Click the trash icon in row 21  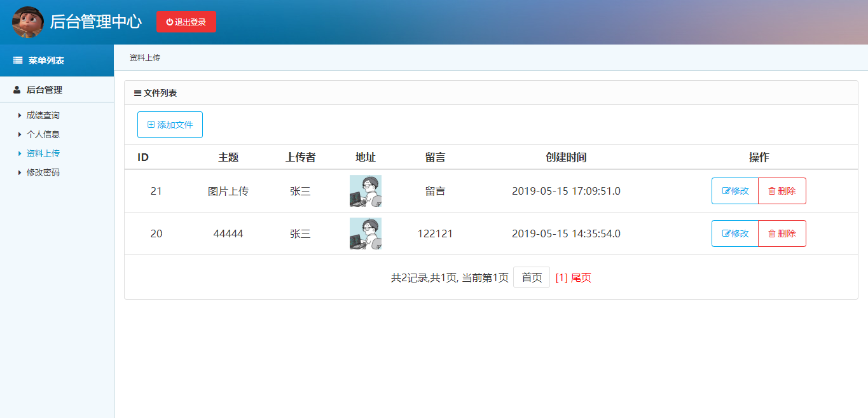pyautogui.click(x=772, y=191)
